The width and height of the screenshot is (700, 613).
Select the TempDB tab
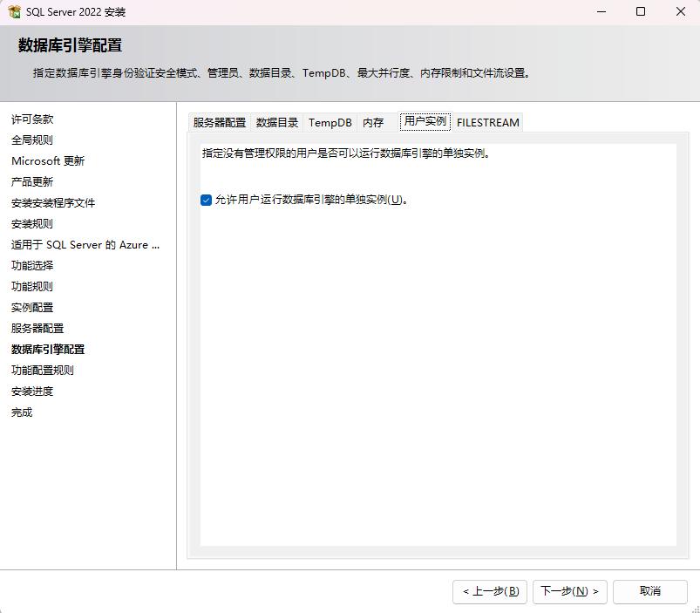pos(330,123)
